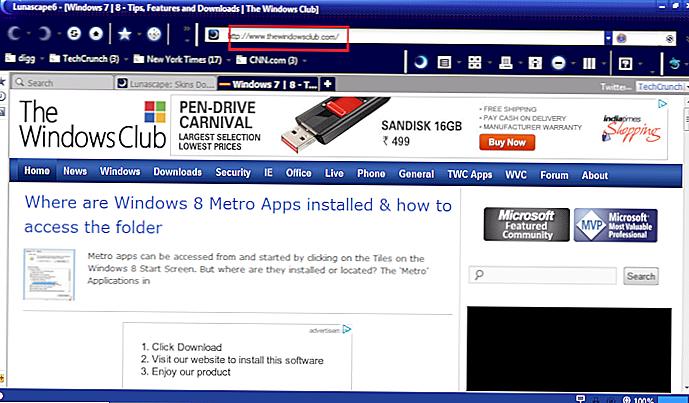Click the 100% zoom indicator in status bar
The height and width of the screenshot is (403, 689).
point(638,399)
